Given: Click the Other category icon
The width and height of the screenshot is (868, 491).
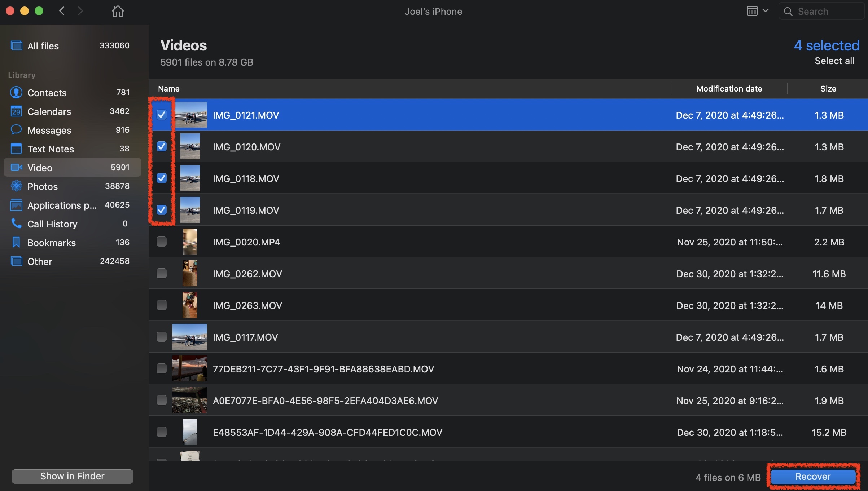Looking at the screenshot, I should point(16,261).
